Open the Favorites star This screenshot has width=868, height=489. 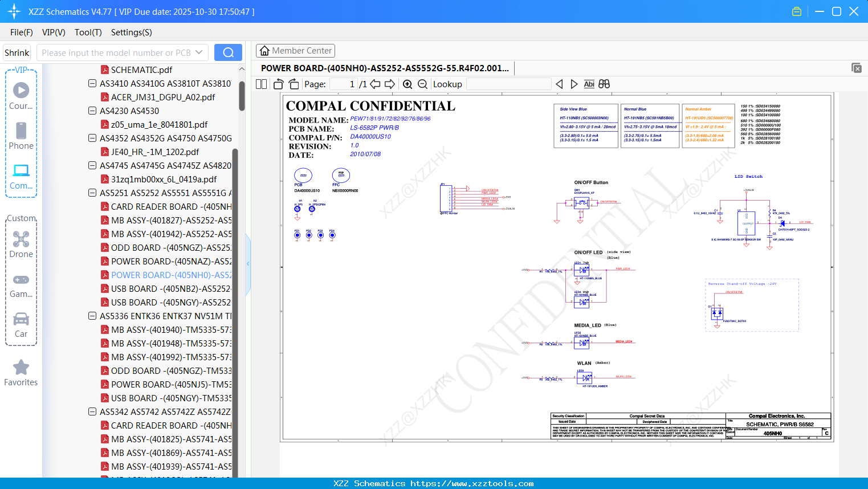(21, 373)
